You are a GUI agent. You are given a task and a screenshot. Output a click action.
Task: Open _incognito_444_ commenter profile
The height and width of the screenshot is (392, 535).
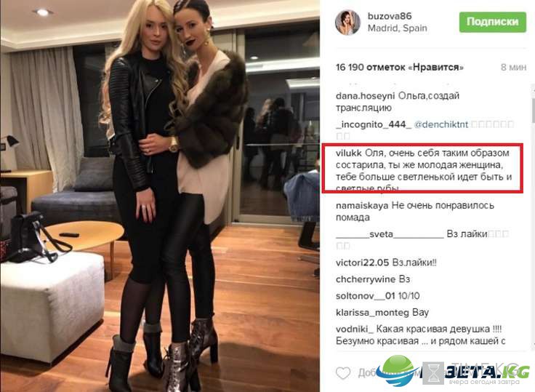click(x=374, y=124)
